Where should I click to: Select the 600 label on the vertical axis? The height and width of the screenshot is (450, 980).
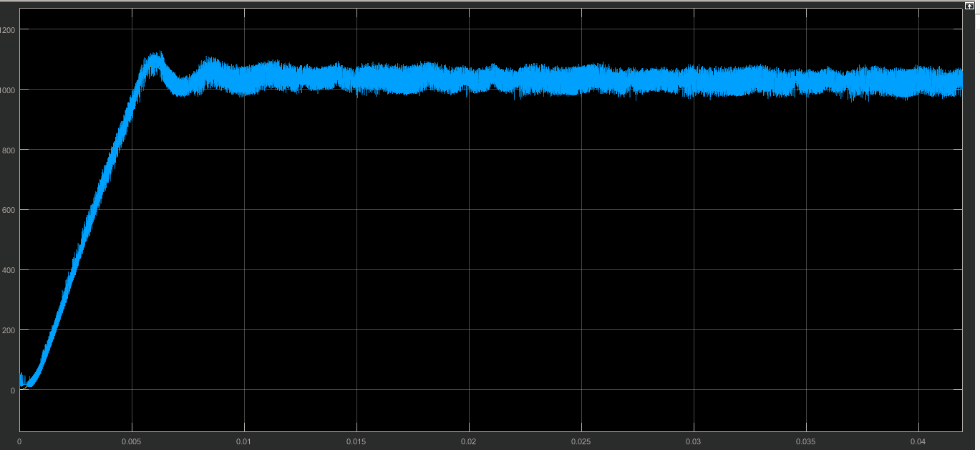(7, 210)
